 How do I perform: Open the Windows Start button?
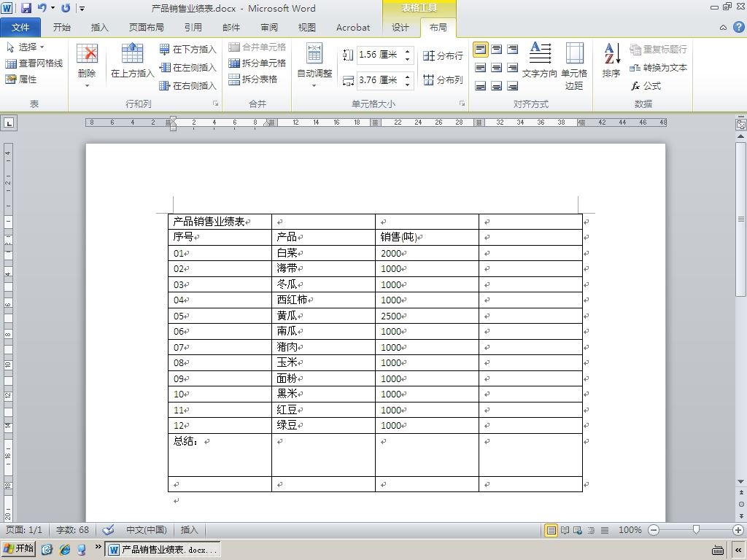[19, 549]
